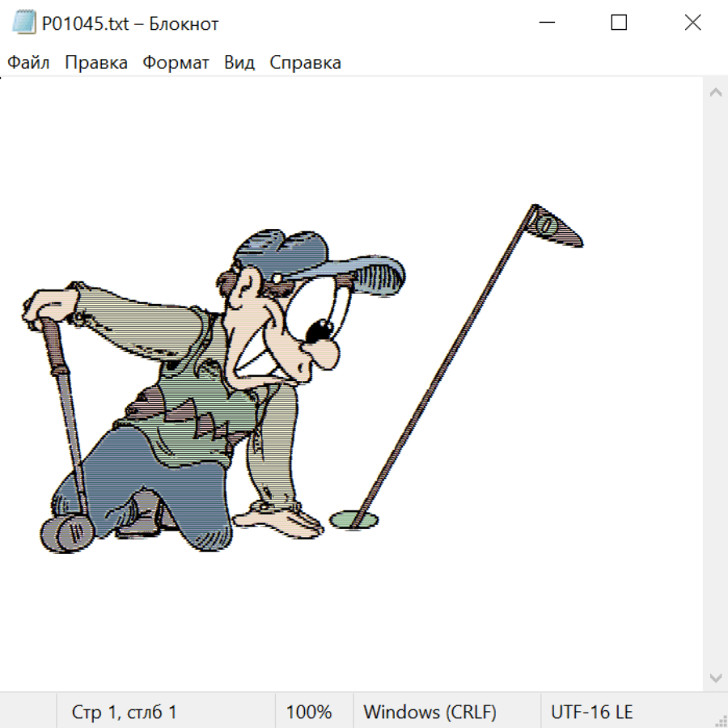Minimize the Notepad window

(x=546, y=23)
